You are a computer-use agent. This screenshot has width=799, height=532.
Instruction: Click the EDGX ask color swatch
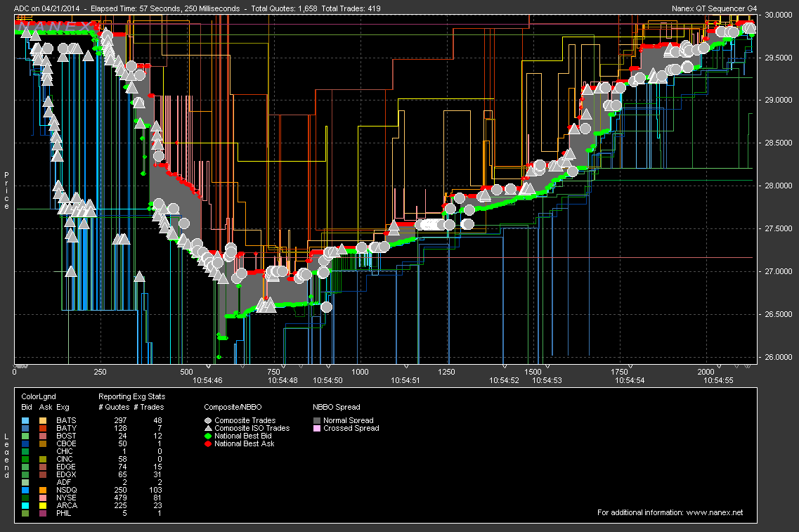(43, 474)
